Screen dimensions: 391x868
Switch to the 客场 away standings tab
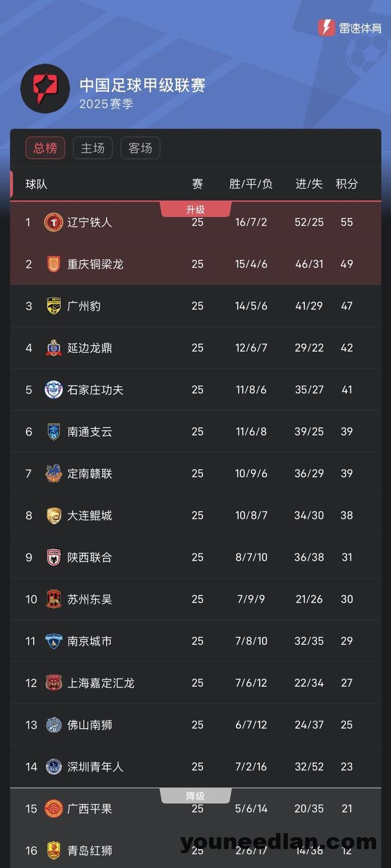[x=140, y=148]
